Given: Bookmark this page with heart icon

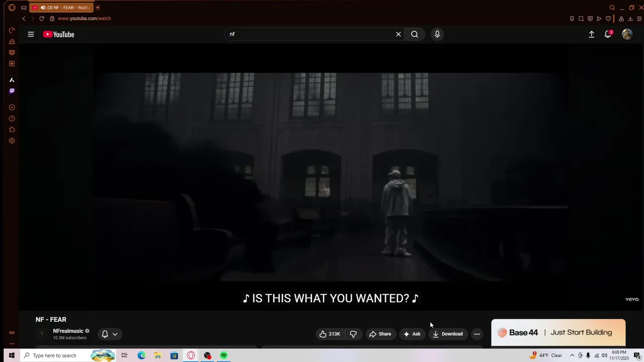Looking at the screenshot, I should coord(608,19).
